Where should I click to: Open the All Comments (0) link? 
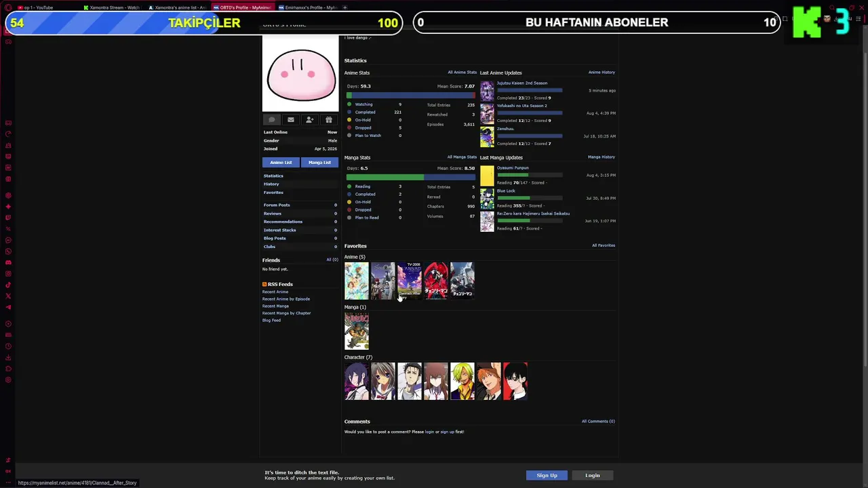pos(598,422)
